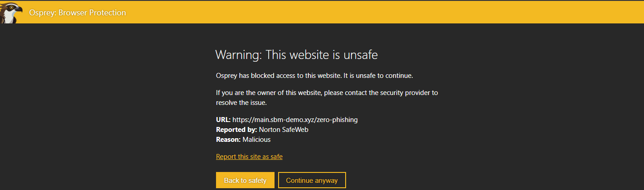Click the 'zero-phishing' path in the URL

(337, 120)
